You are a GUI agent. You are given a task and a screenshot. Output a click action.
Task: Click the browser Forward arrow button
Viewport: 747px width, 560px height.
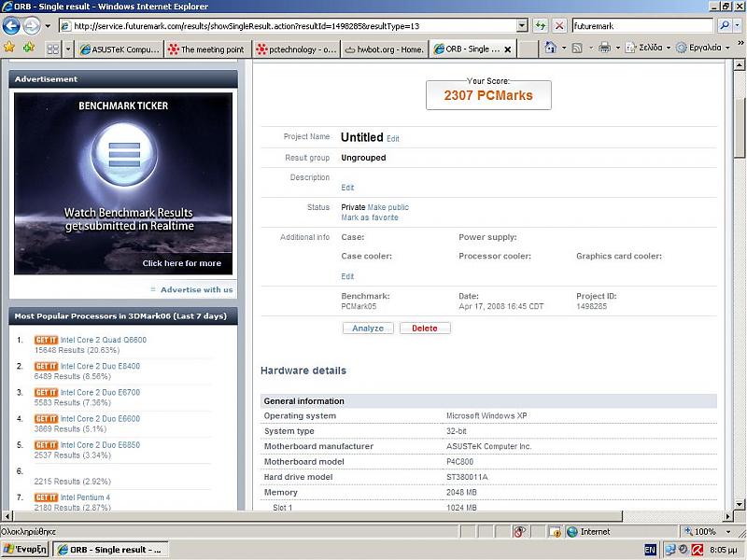coord(32,26)
